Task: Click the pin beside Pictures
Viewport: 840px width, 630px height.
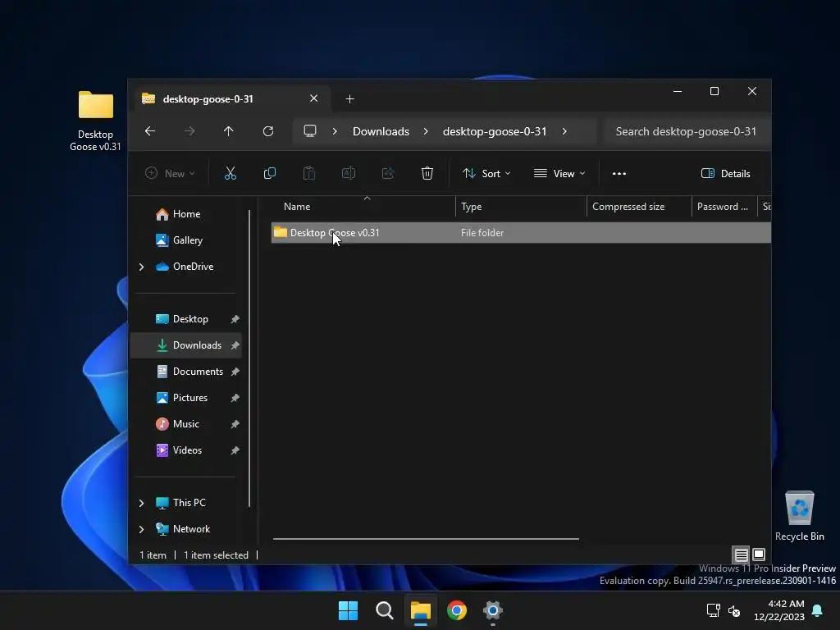Action: (x=235, y=398)
